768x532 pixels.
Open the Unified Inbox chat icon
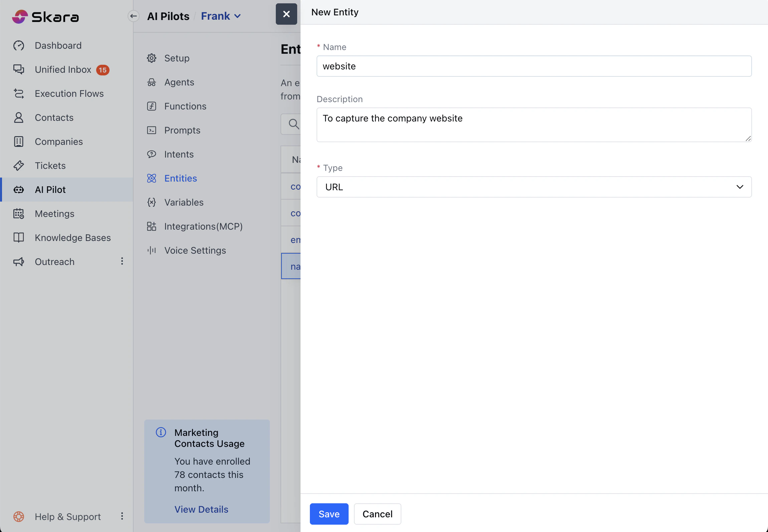[x=19, y=69]
